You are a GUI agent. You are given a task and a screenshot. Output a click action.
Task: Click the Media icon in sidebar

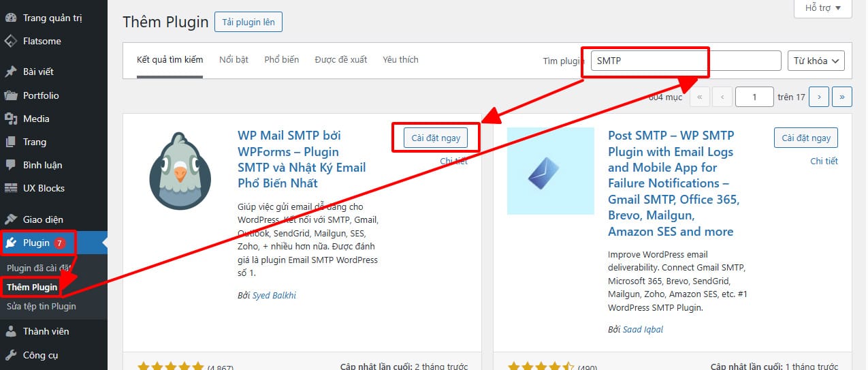[11, 119]
